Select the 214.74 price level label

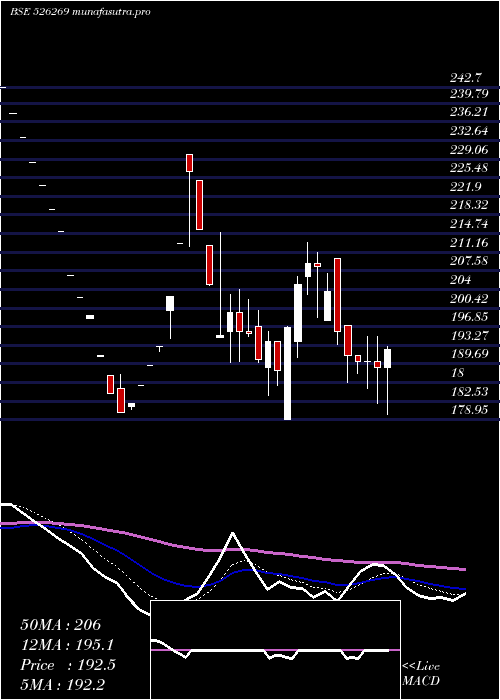point(469,224)
